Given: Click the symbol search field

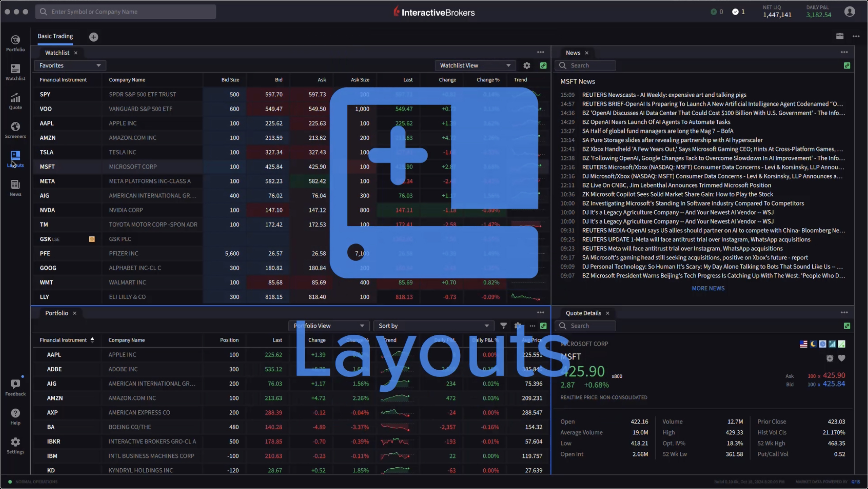Looking at the screenshot, I should tap(125, 11).
